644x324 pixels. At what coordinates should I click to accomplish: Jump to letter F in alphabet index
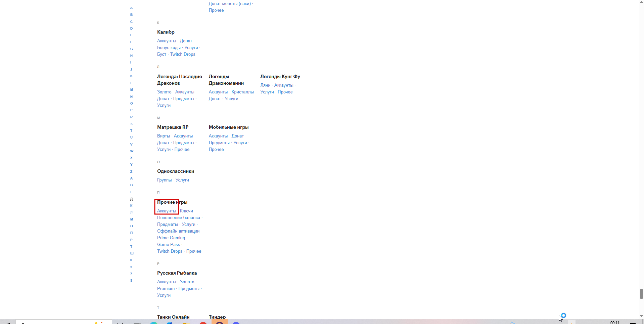tap(131, 42)
